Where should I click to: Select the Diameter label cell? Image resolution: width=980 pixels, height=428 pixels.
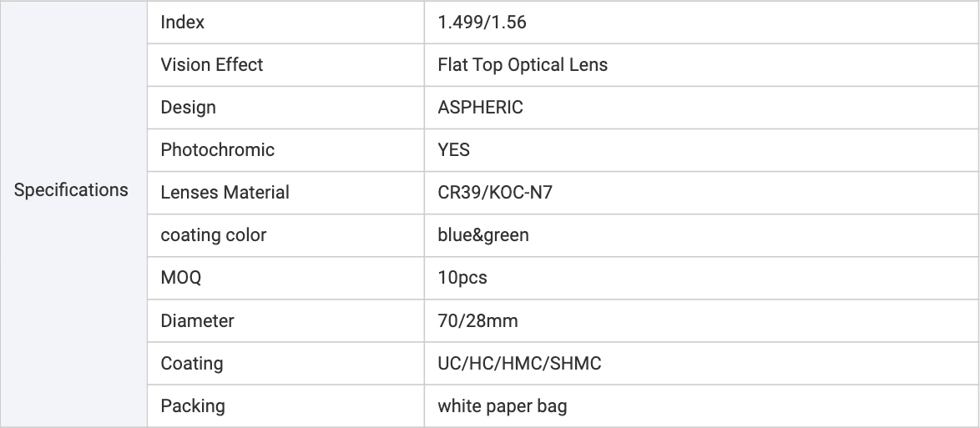[198, 320]
